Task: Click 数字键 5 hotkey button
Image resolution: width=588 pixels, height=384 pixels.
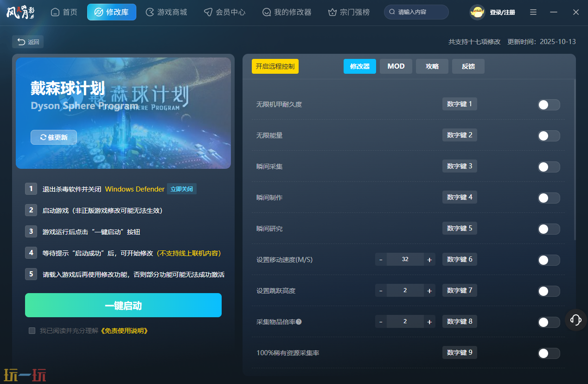Action: click(x=460, y=228)
